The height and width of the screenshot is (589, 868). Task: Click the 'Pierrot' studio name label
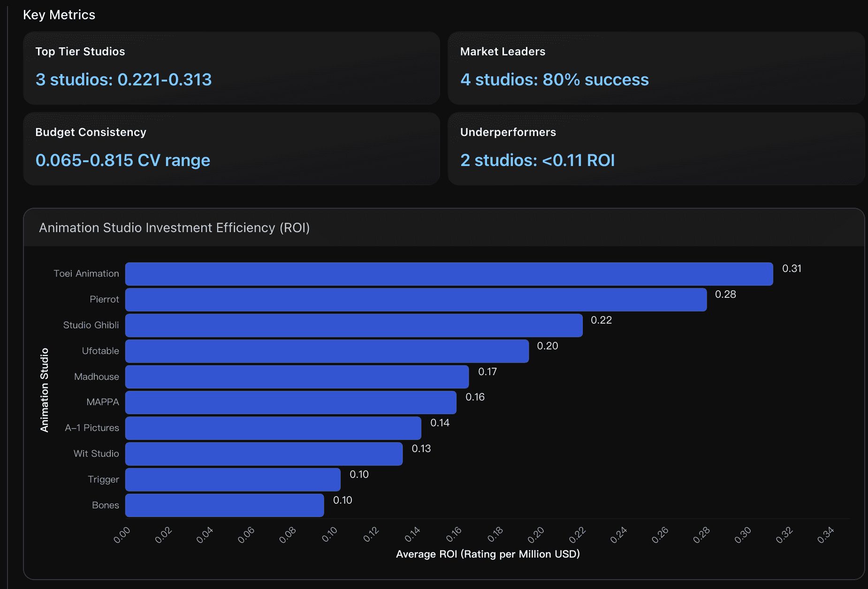[x=104, y=299]
